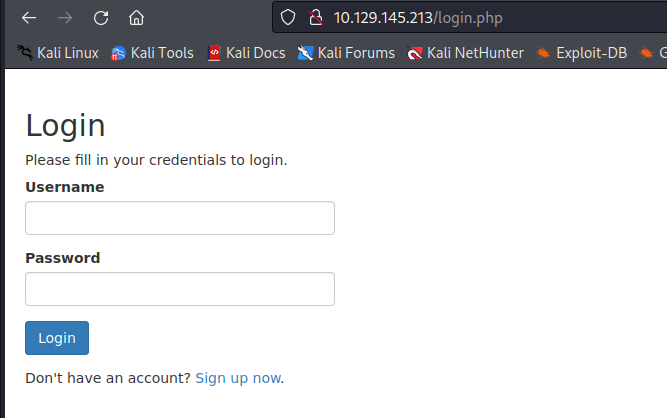Submit with the blue Login button

pos(57,338)
